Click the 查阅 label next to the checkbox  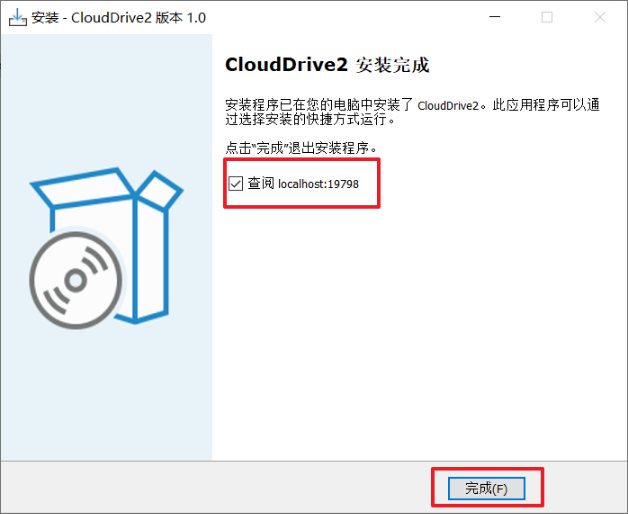click(x=261, y=183)
